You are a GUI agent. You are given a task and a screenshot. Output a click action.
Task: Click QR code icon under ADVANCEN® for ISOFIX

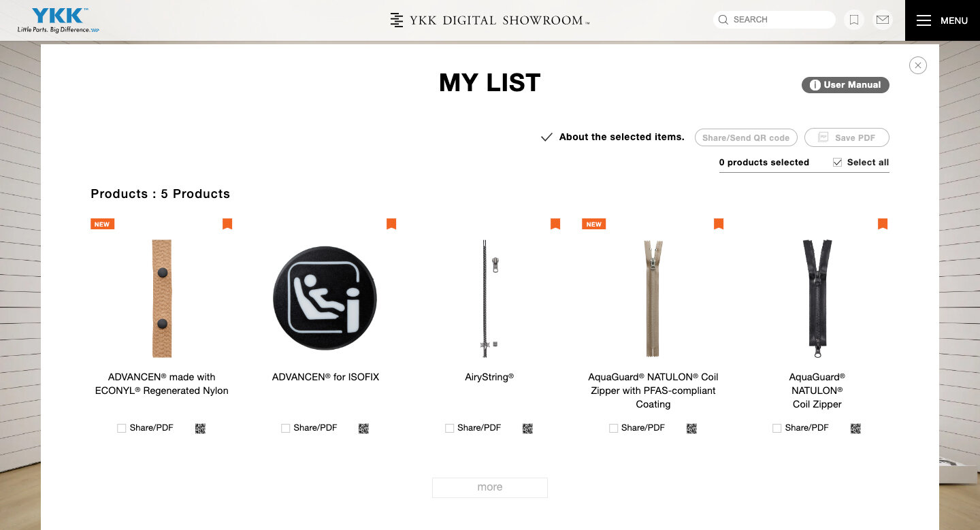(363, 428)
